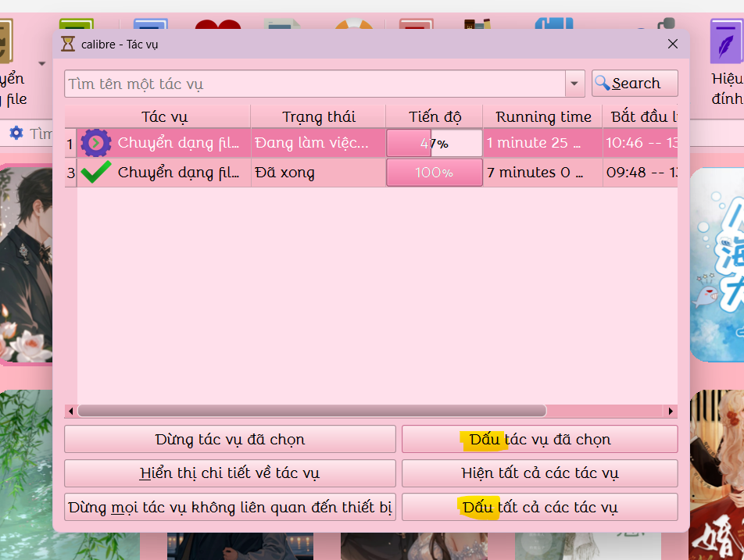The height and width of the screenshot is (560, 744).
Task: Click the purple feather icon in calibre toolbar
Action: coord(727,41)
